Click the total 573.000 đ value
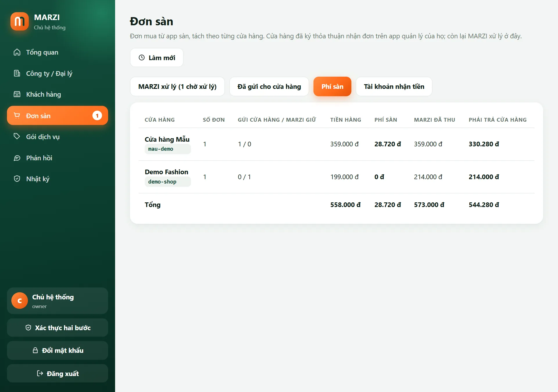Screen dimensions: 558x392 click(x=429, y=205)
